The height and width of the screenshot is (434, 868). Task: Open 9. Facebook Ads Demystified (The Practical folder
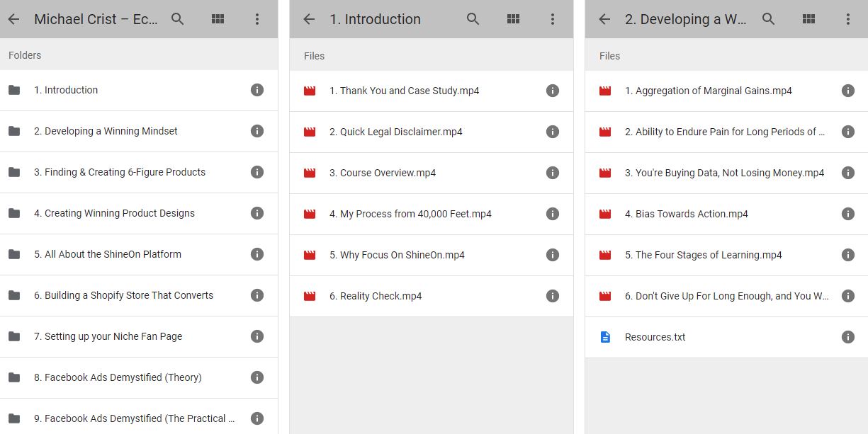pyautogui.click(x=139, y=416)
